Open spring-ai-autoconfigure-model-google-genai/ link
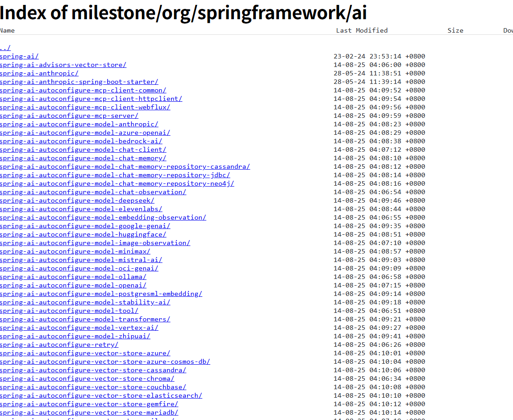The height and width of the screenshot is (420, 513). pos(85,226)
